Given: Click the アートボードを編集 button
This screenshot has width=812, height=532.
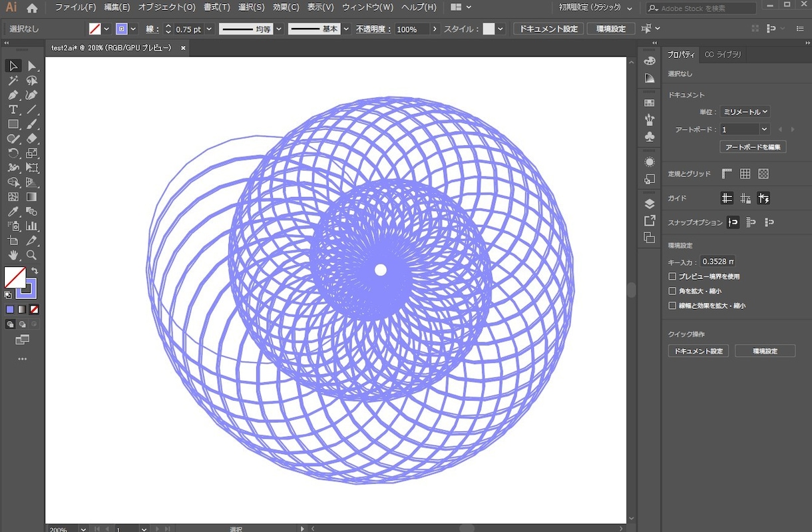Looking at the screenshot, I should pos(753,146).
